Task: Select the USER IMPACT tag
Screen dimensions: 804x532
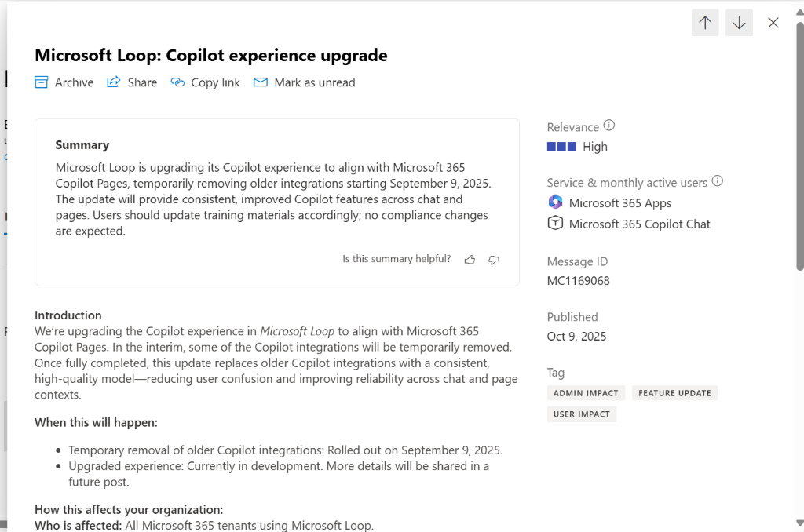Action: [x=582, y=414]
